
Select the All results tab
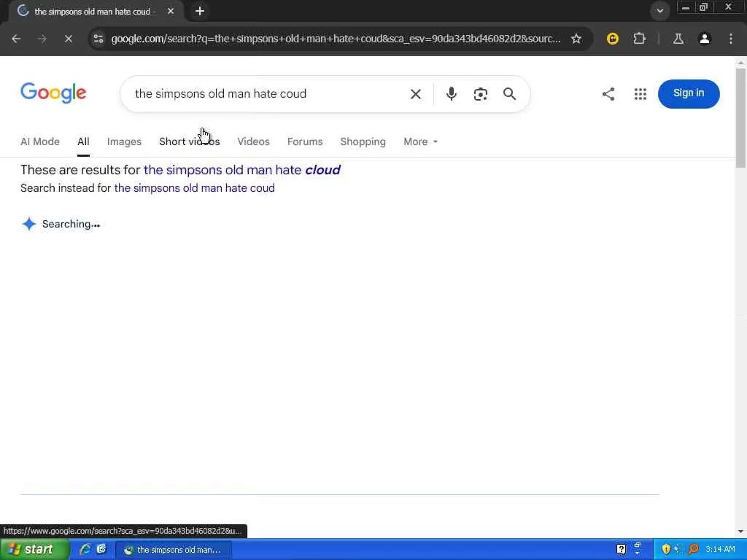(x=83, y=142)
